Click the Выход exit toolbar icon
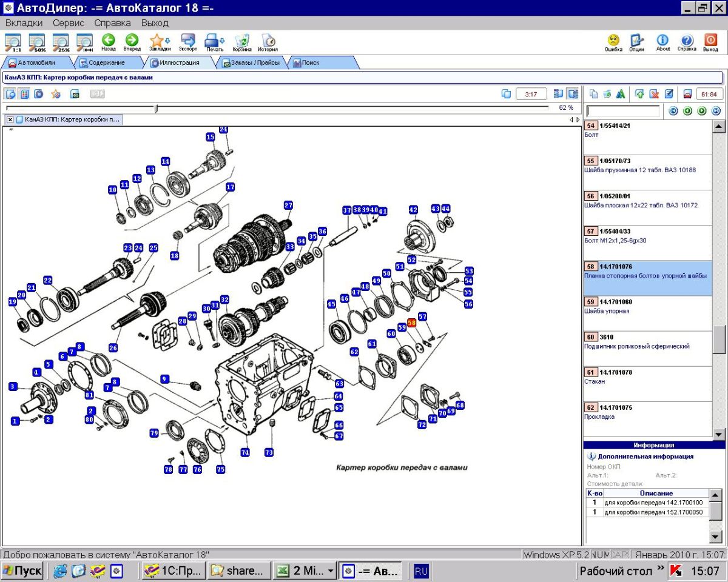Screen dimensions: 728x582 (x=710, y=42)
